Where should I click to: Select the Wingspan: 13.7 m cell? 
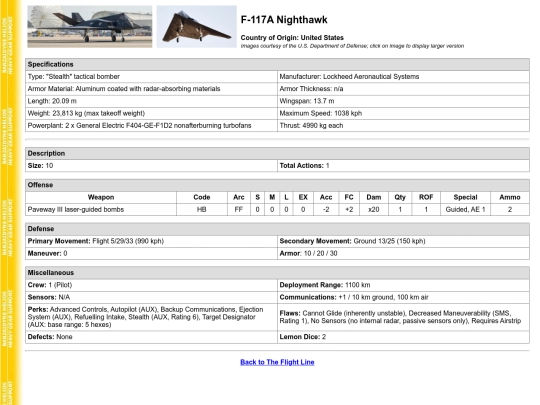pos(403,101)
